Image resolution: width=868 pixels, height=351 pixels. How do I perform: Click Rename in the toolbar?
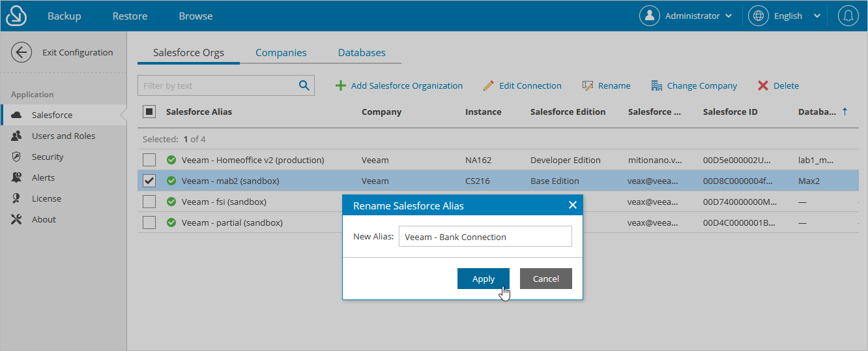[x=614, y=85]
